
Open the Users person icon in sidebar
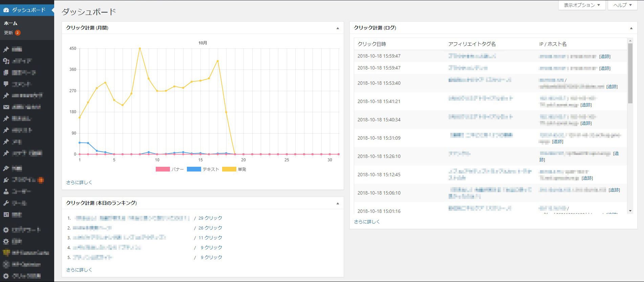point(6,192)
